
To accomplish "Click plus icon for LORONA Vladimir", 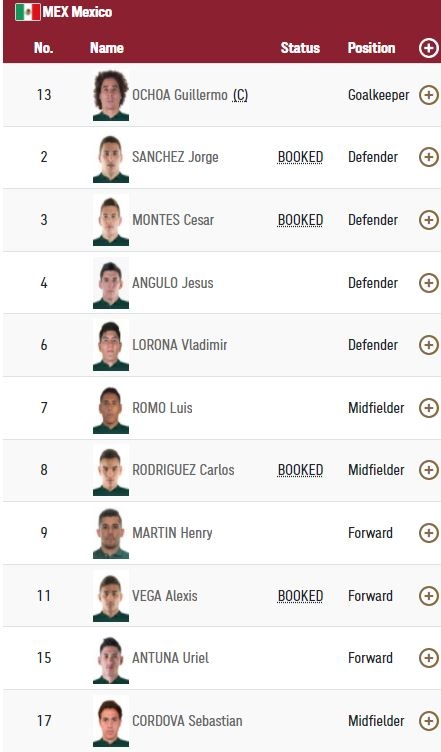I will click(429, 345).
